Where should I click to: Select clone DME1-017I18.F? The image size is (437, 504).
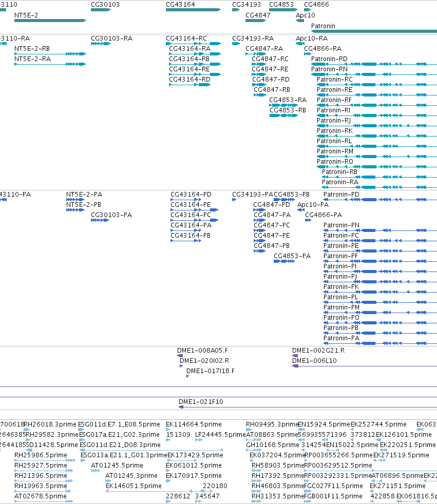pyautogui.click(x=211, y=371)
